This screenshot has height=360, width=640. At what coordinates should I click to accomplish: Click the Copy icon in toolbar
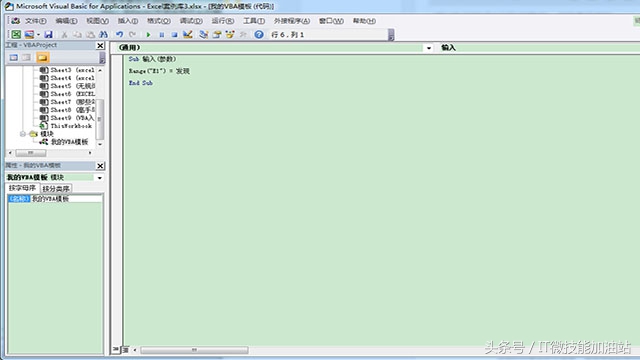(x=77, y=35)
